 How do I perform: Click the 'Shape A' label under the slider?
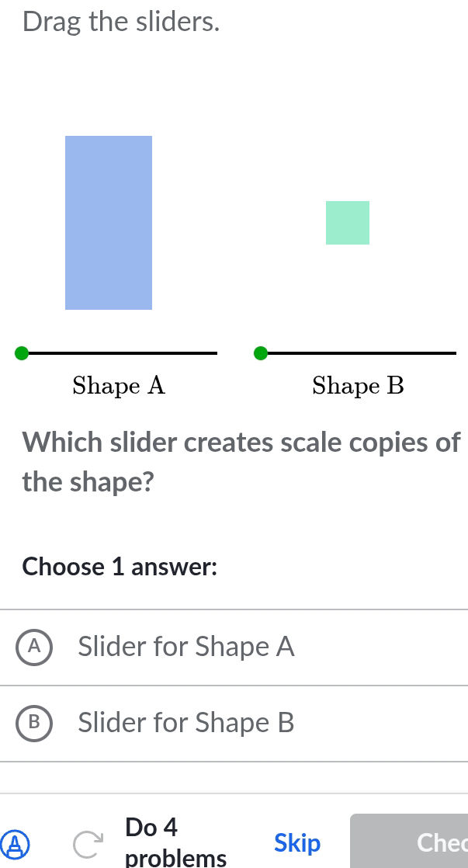pos(118,386)
